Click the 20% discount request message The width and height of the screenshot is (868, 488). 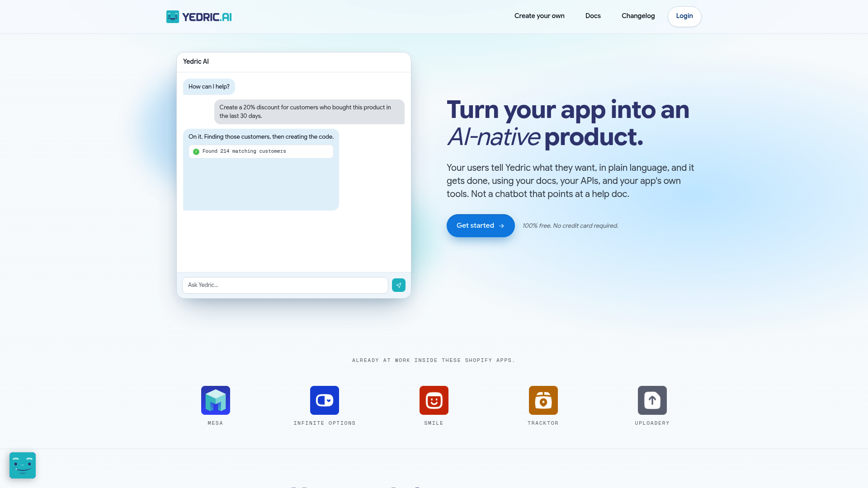click(x=309, y=112)
